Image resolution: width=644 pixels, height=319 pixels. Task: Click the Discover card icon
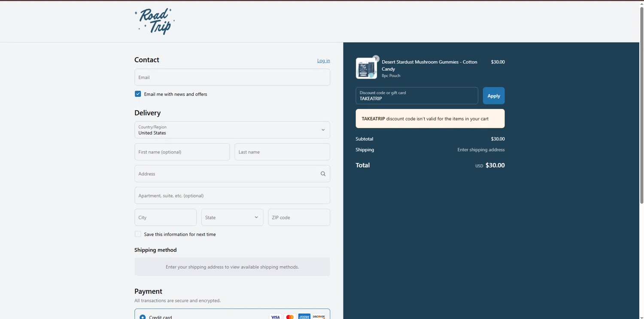319,317
